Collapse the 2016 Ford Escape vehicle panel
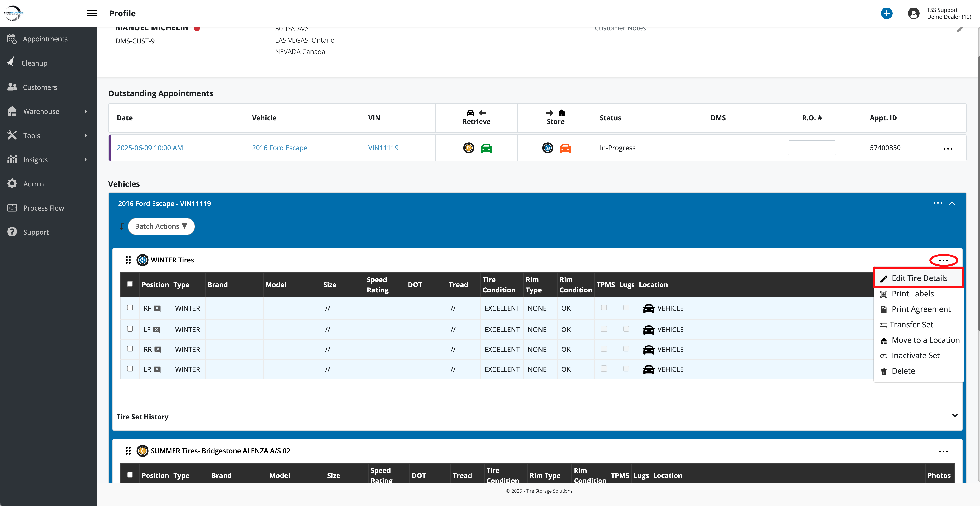 (952, 204)
